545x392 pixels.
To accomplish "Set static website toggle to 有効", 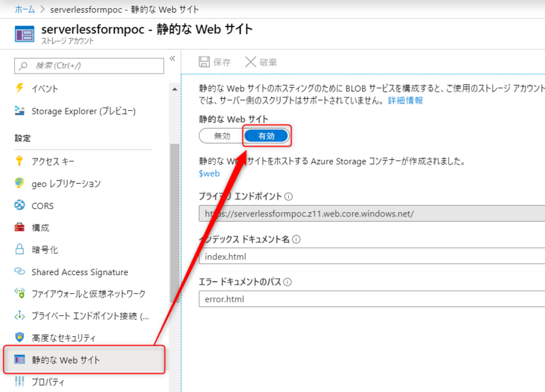I will click(x=266, y=135).
